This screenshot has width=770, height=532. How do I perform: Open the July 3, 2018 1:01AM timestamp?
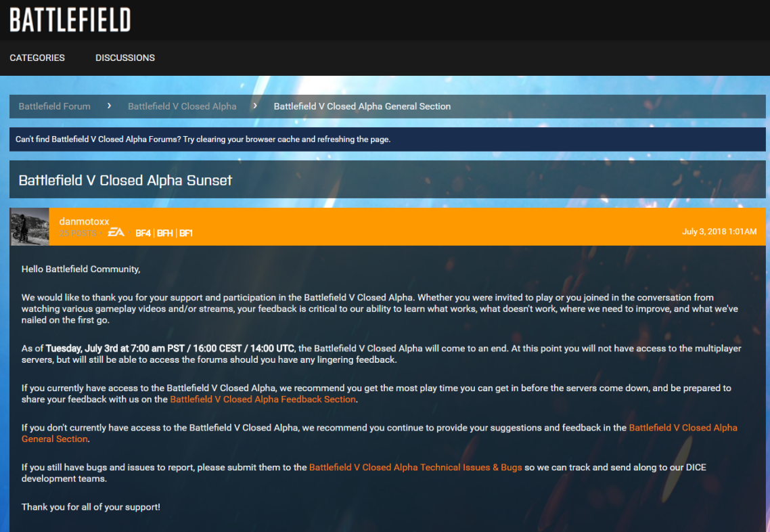pyautogui.click(x=719, y=231)
